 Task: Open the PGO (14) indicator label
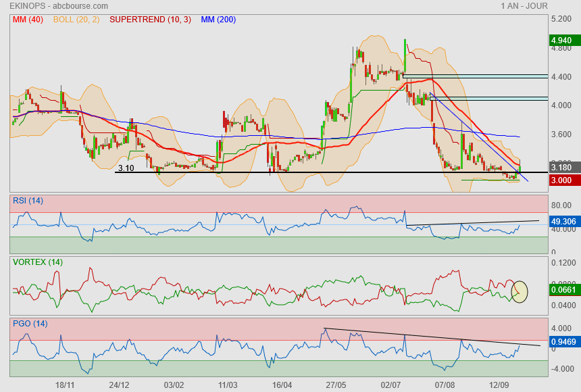30,323
